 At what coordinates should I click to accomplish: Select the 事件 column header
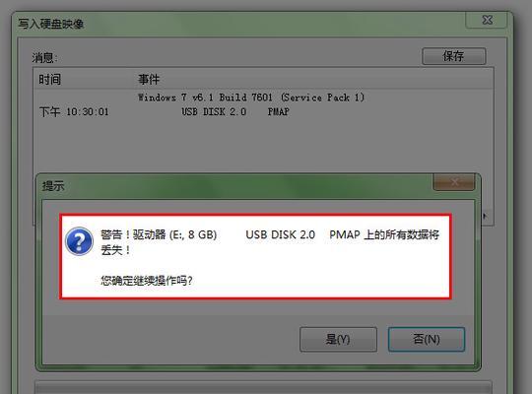148,80
